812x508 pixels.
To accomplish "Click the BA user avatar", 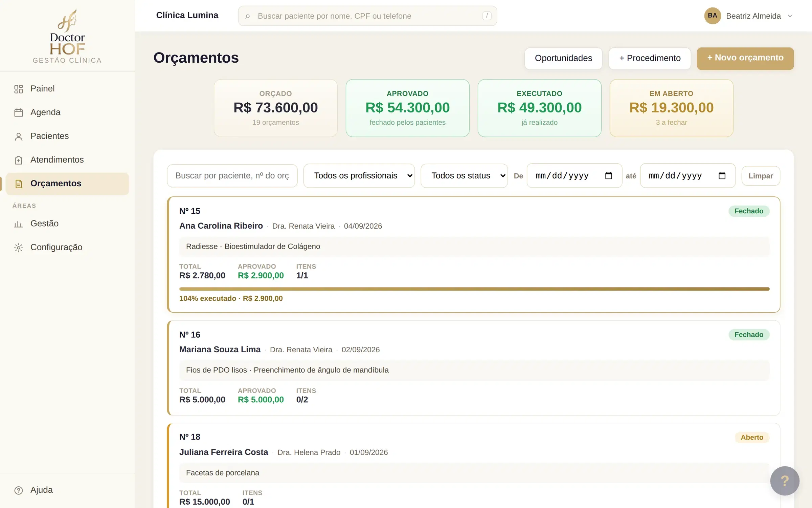I will click(x=713, y=16).
